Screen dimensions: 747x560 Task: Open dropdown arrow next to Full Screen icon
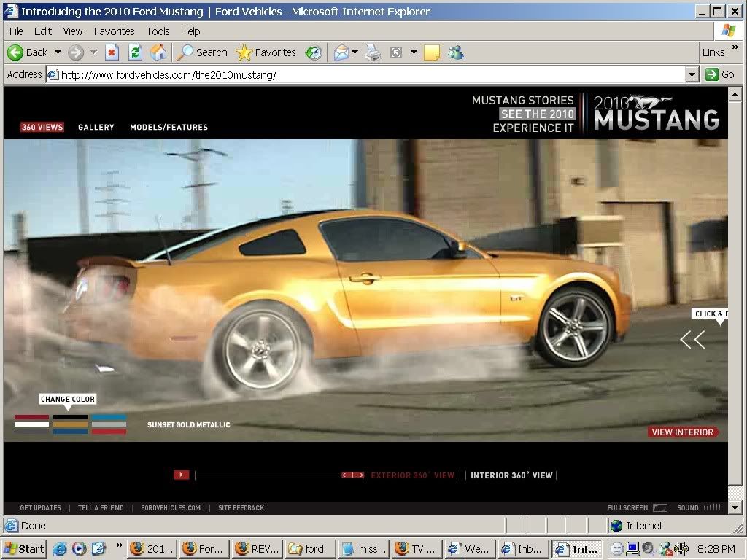[414, 52]
